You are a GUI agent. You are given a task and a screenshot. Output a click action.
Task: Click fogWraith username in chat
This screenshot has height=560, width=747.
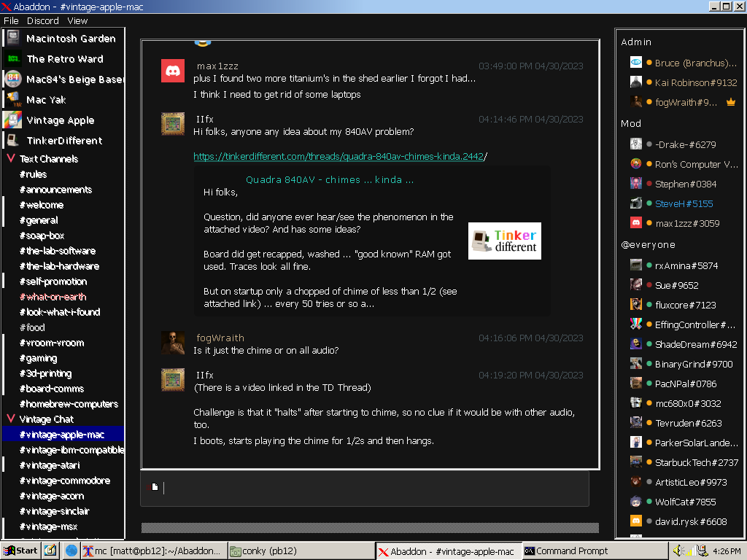pyautogui.click(x=220, y=338)
